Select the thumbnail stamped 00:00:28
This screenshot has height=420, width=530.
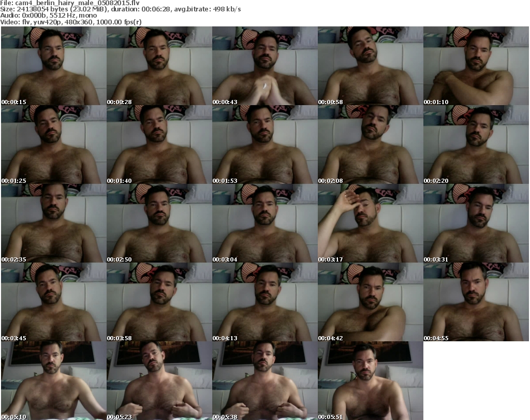pyautogui.click(x=159, y=66)
